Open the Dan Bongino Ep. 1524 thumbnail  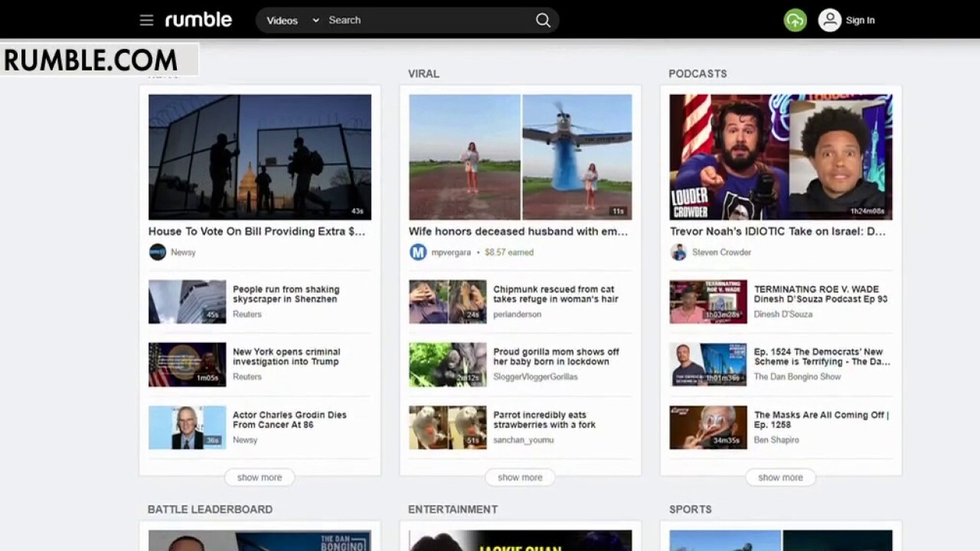click(708, 364)
